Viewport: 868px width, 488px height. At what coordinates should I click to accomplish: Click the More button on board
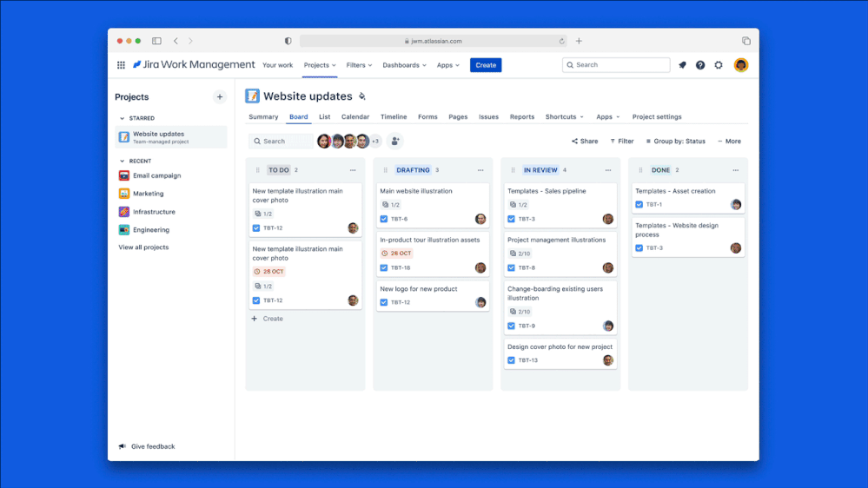click(x=729, y=141)
